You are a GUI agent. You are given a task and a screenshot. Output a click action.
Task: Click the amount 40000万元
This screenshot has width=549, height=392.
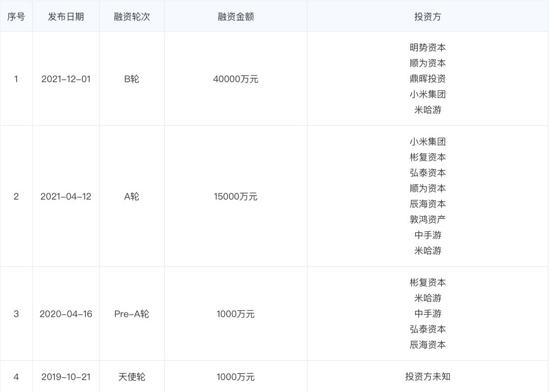[236, 79]
